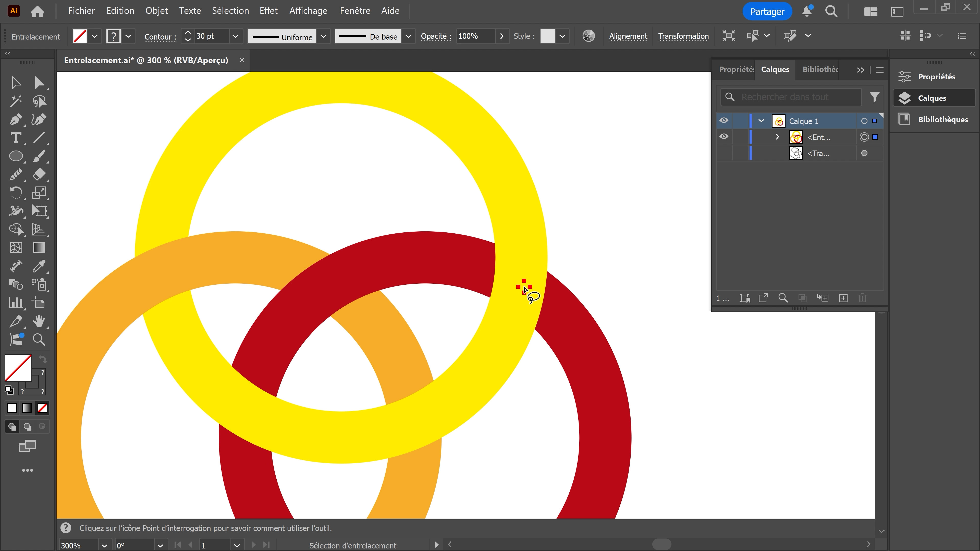Select the Zoom tool
Viewport: 980px width, 551px height.
click(x=39, y=340)
